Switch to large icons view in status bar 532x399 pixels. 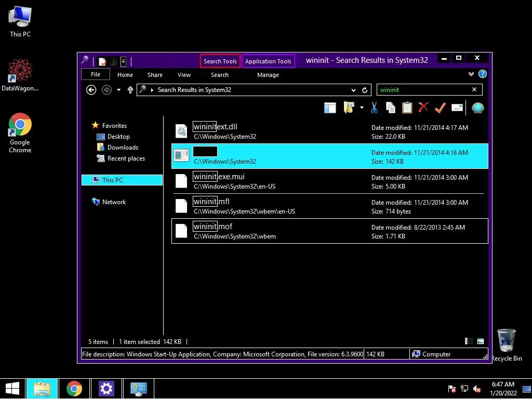click(481, 341)
